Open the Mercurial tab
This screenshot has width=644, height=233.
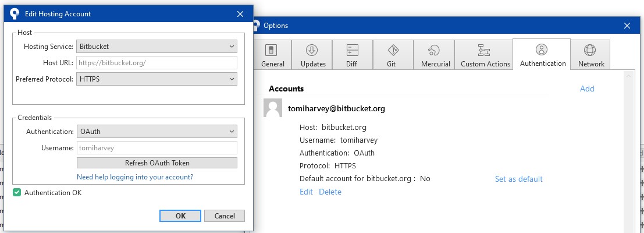434,55
